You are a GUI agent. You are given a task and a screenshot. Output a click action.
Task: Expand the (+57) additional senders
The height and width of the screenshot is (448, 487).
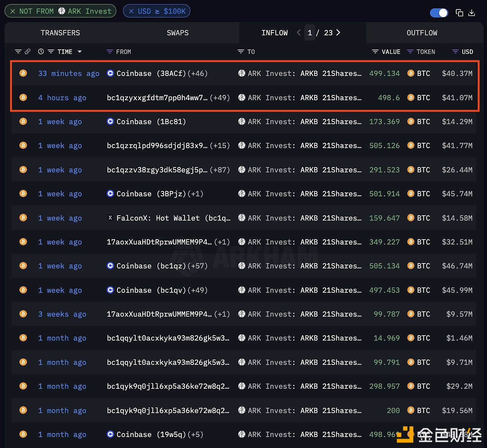click(x=197, y=266)
